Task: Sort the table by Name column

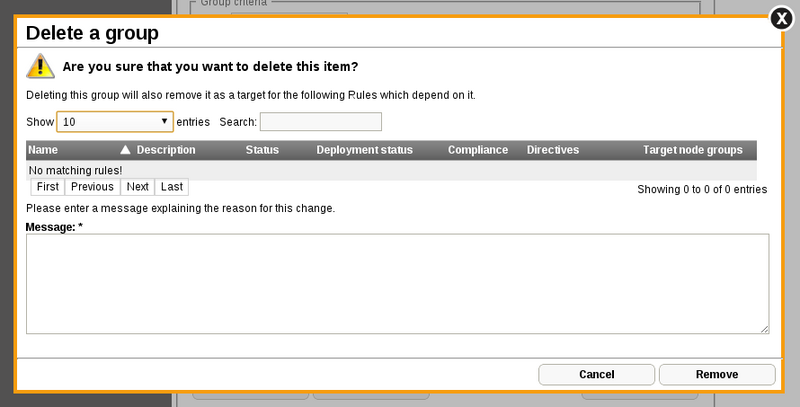Action: pyautogui.click(x=43, y=150)
